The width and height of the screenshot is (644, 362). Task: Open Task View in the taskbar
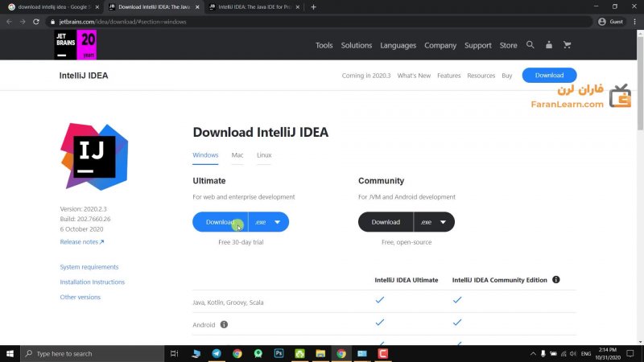[174, 353]
